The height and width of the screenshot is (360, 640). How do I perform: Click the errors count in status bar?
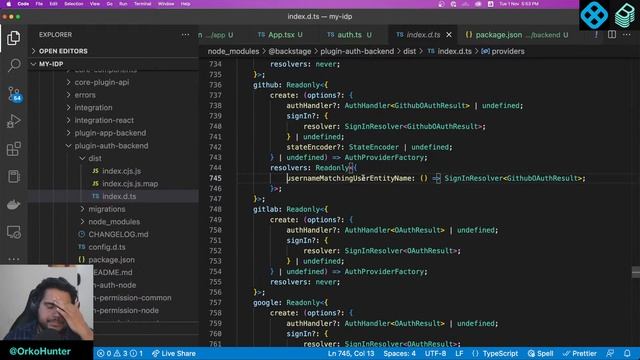[x=104, y=353]
